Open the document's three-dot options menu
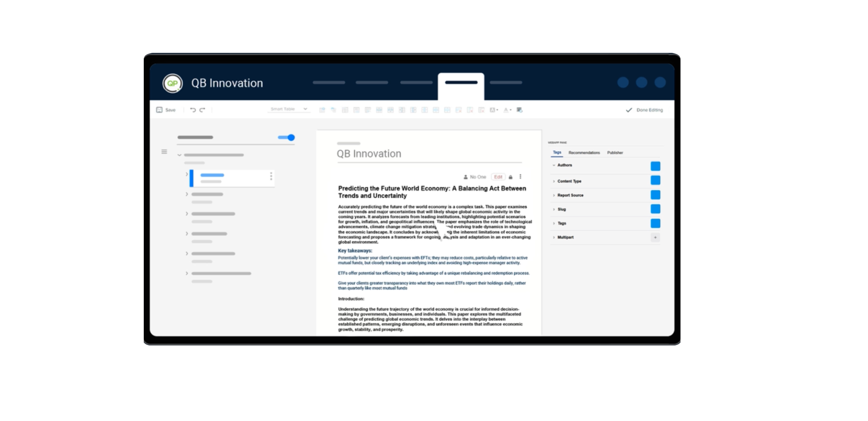The width and height of the screenshot is (868, 421). click(520, 177)
